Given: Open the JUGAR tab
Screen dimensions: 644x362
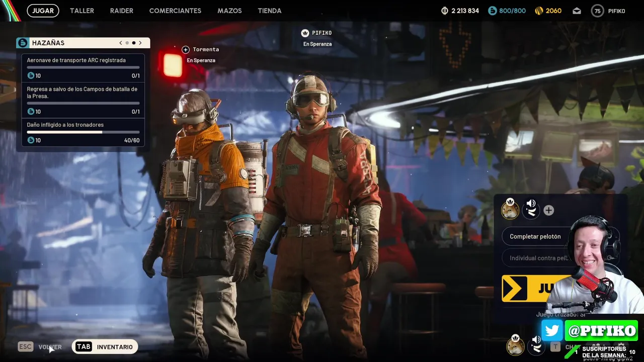Looking at the screenshot, I should coord(43,11).
